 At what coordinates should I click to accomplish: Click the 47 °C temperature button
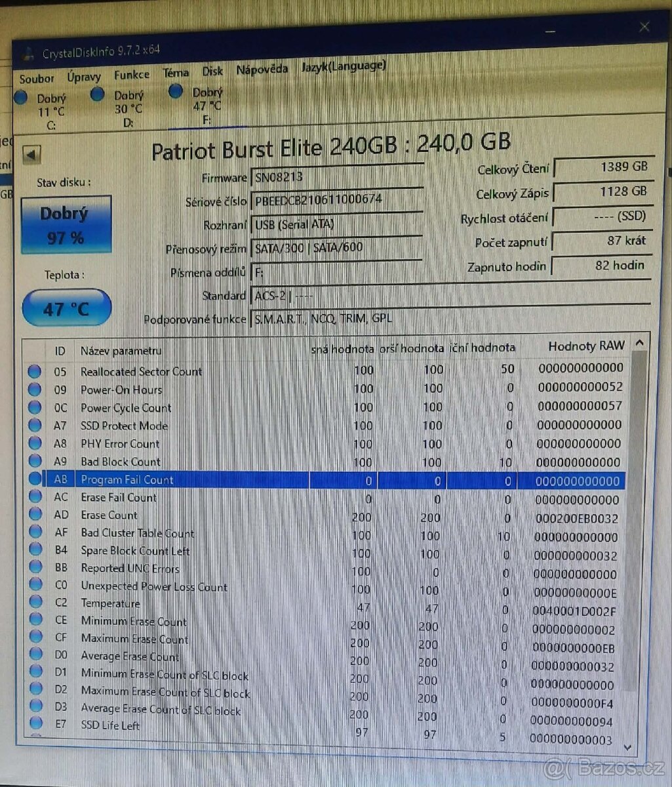coord(66,307)
